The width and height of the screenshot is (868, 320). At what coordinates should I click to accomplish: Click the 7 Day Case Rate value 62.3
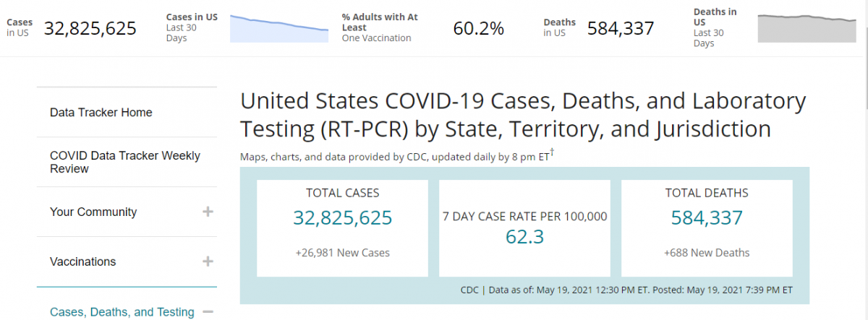[524, 237]
